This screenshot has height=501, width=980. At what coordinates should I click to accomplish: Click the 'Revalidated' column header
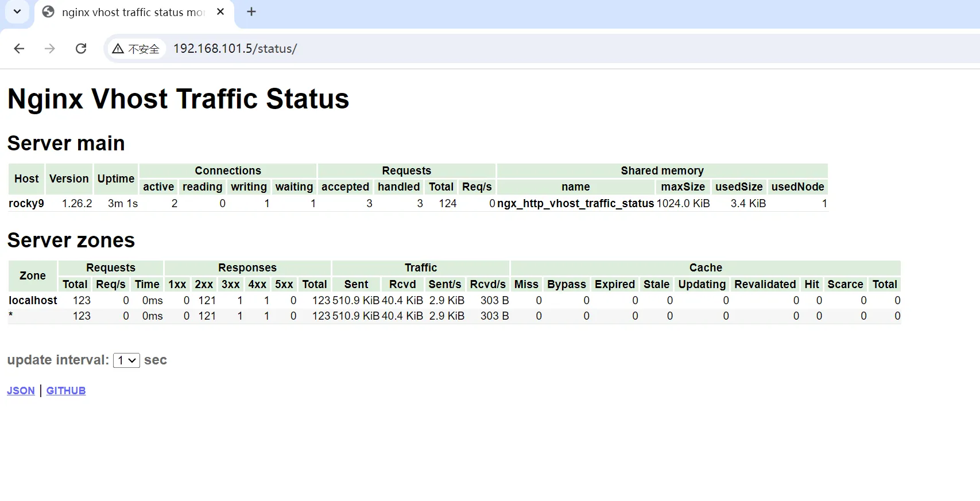765,284
